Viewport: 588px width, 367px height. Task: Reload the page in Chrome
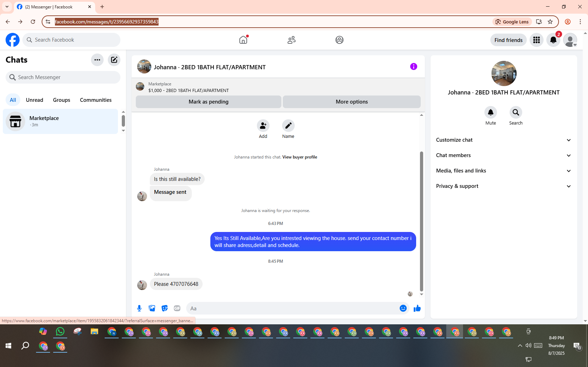coord(33,22)
